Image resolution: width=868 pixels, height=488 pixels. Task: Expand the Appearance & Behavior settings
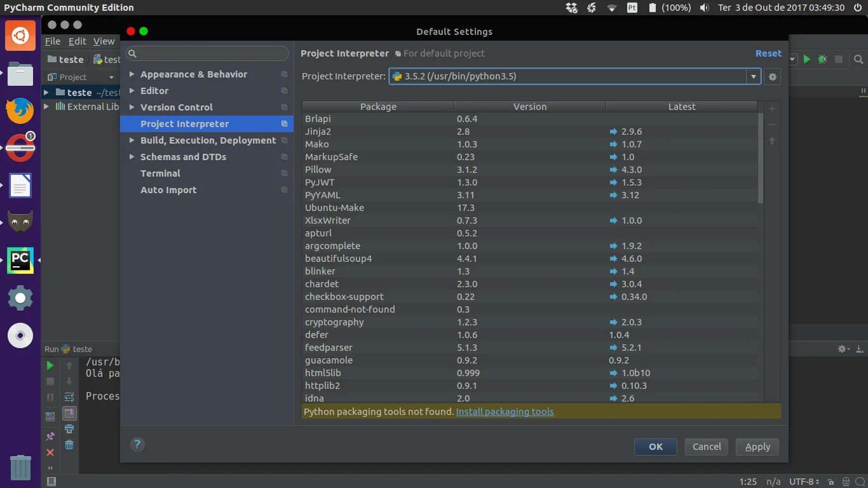(x=132, y=74)
